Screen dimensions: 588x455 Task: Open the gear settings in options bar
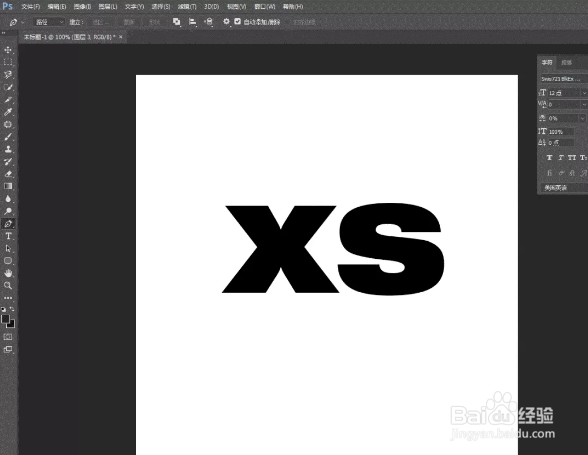tap(226, 22)
